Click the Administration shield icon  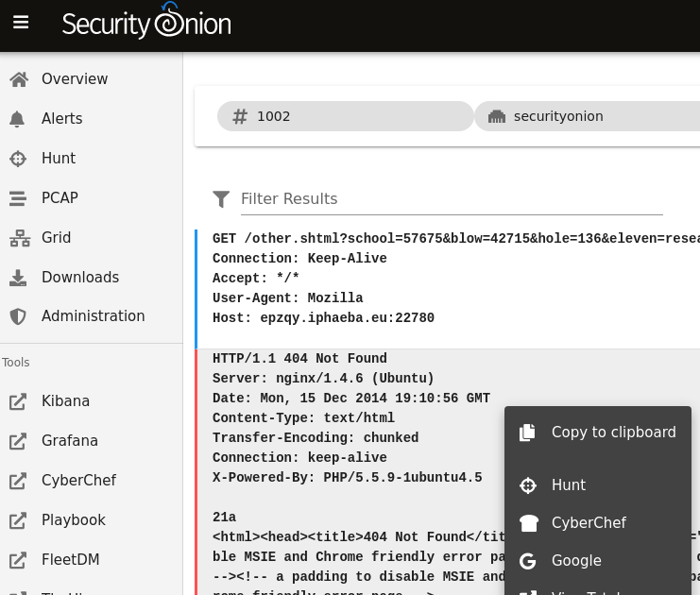pyautogui.click(x=18, y=316)
